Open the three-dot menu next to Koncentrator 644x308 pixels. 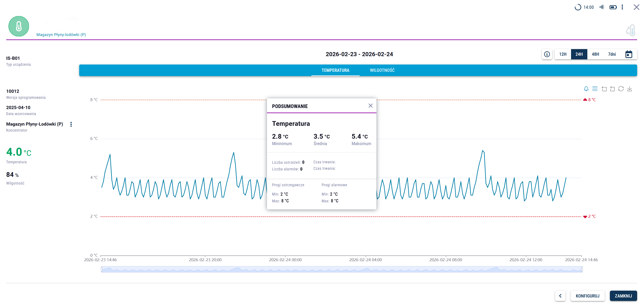71,124
